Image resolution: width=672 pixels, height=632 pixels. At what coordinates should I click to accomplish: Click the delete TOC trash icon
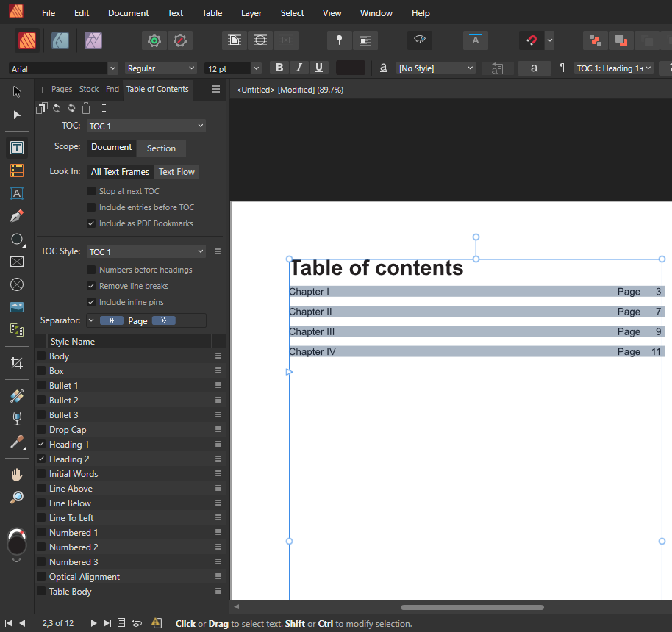click(x=86, y=108)
